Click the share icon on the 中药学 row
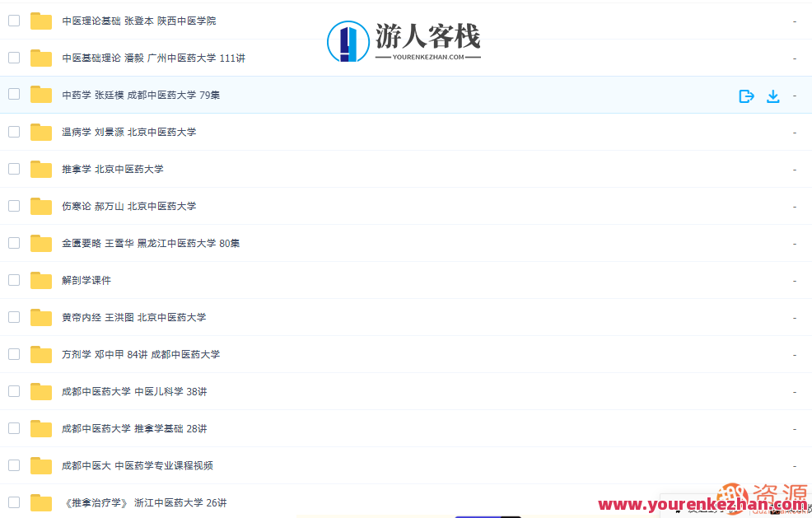 [x=746, y=96]
